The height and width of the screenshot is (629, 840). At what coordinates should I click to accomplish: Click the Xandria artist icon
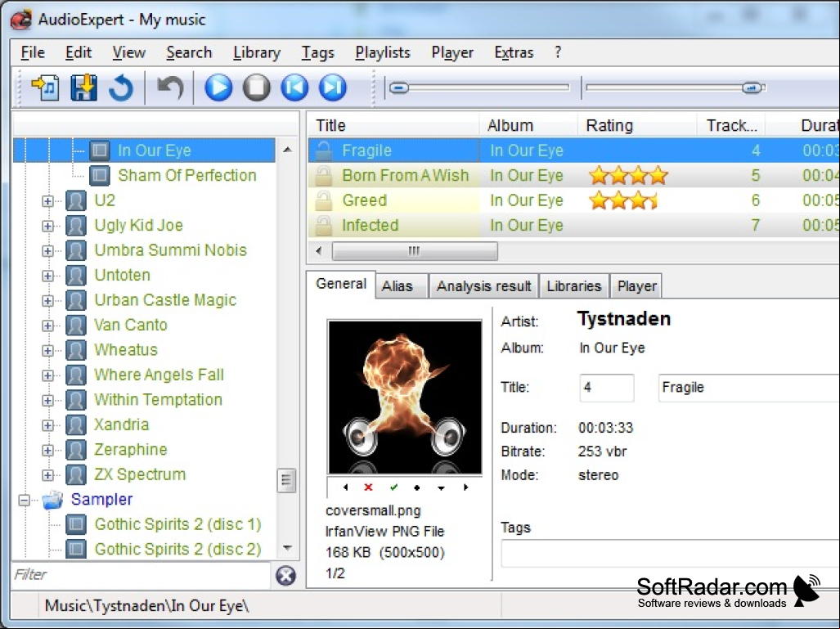click(76, 425)
